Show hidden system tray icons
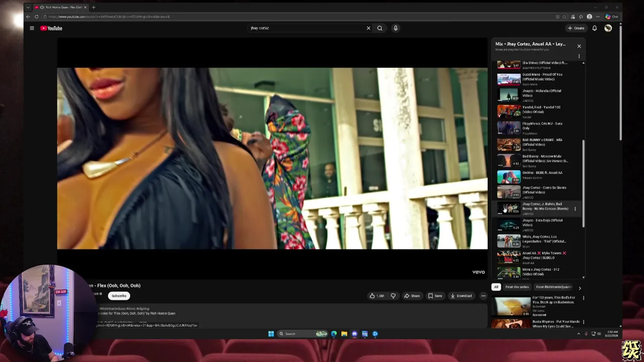 tap(578, 333)
